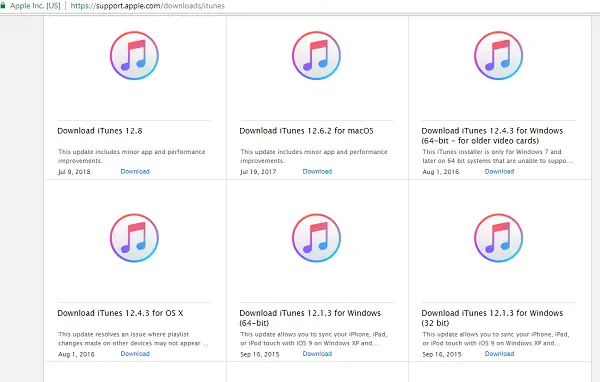The image size is (600, 382).
Task: Click iTunes 12.6.2 macOS description text
Action: [314, 156]
